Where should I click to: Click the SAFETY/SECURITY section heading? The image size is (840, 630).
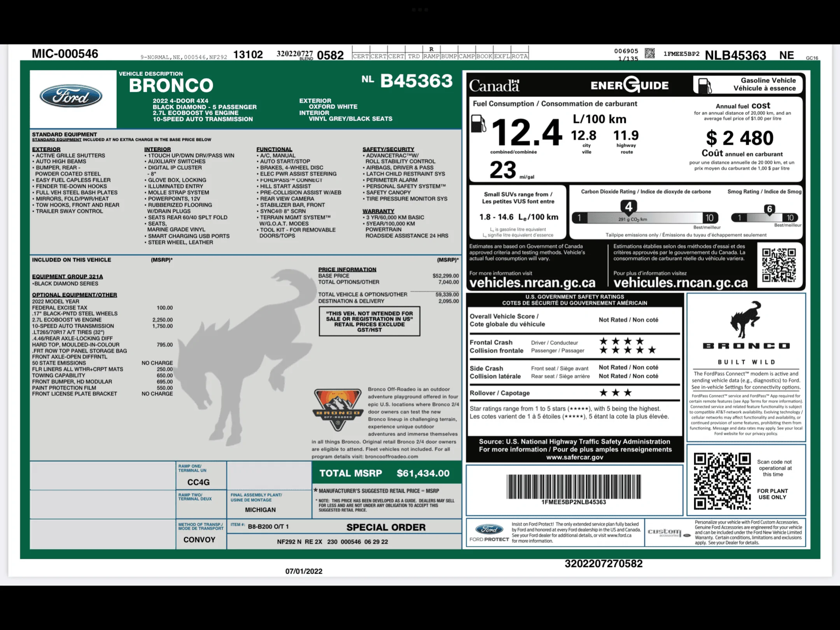click(388, 149)
